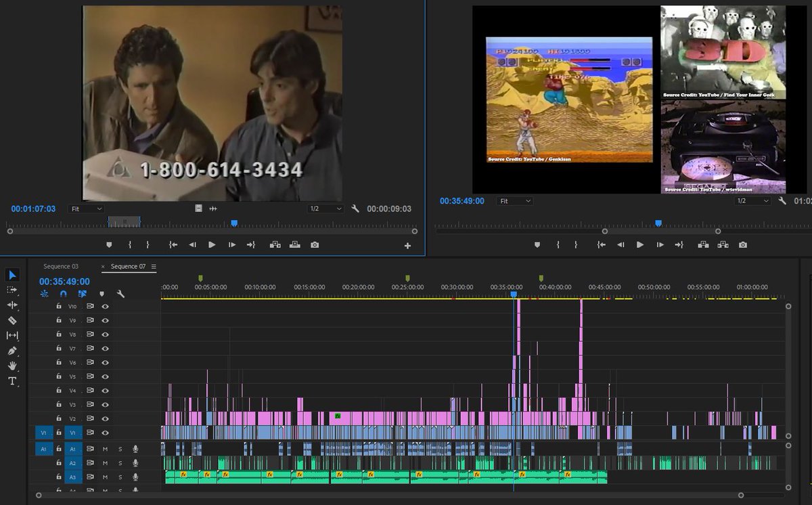Mark Out point in Source monitor

[x=148, y=245]
